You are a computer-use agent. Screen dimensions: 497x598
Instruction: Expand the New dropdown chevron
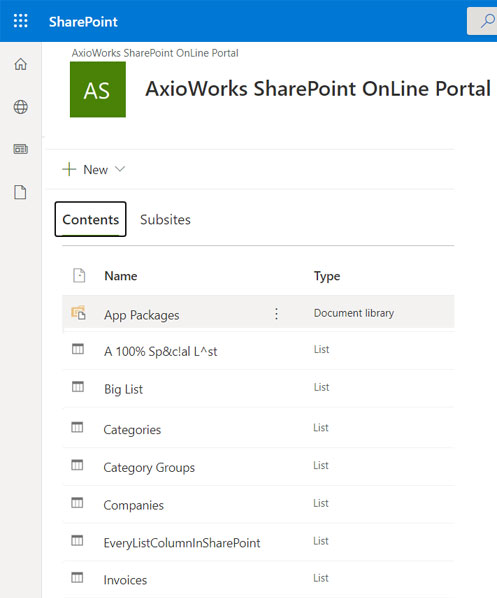tap(120, 169)
